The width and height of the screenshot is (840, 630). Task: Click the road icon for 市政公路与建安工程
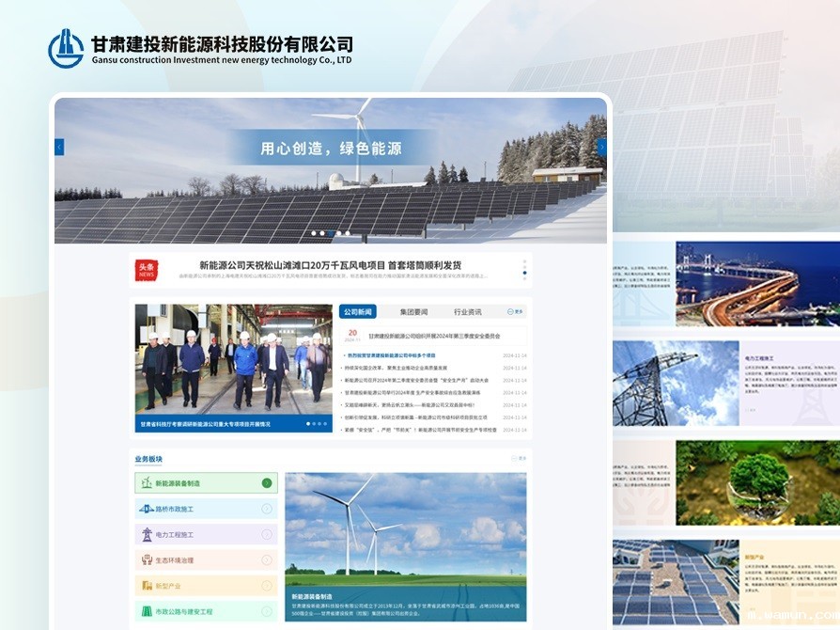point(147,610)
